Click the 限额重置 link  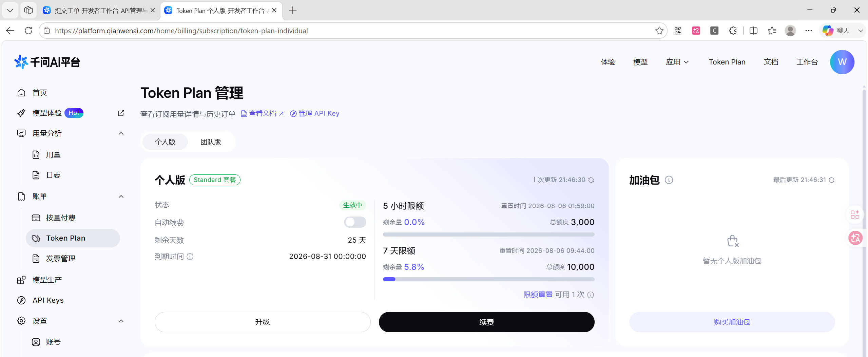538,295
